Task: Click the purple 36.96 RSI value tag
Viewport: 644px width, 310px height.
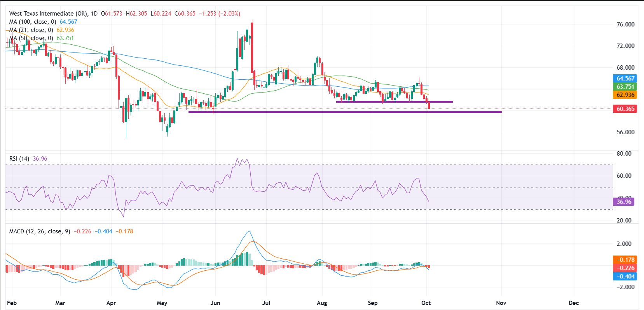Action: coord(623,201)
